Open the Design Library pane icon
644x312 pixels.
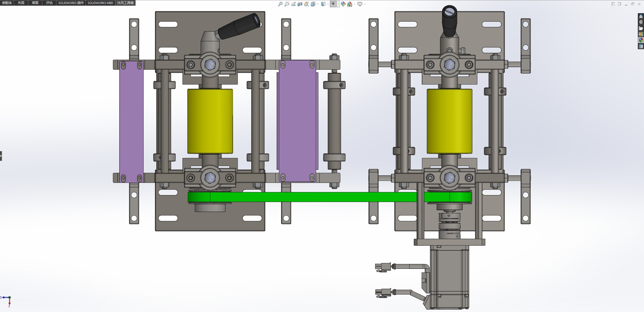(641, 22)
